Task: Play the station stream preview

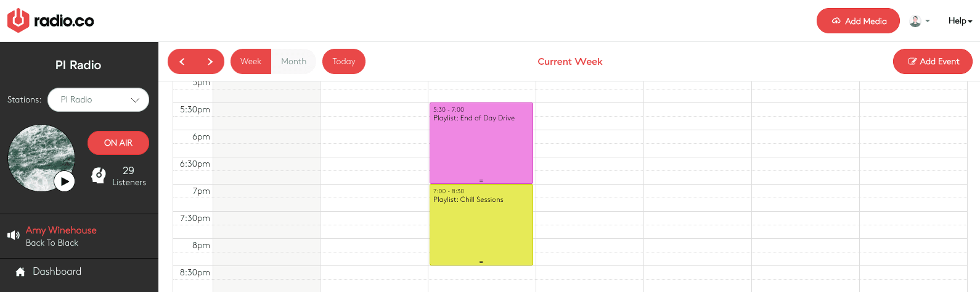Action: tap(65, 181)
